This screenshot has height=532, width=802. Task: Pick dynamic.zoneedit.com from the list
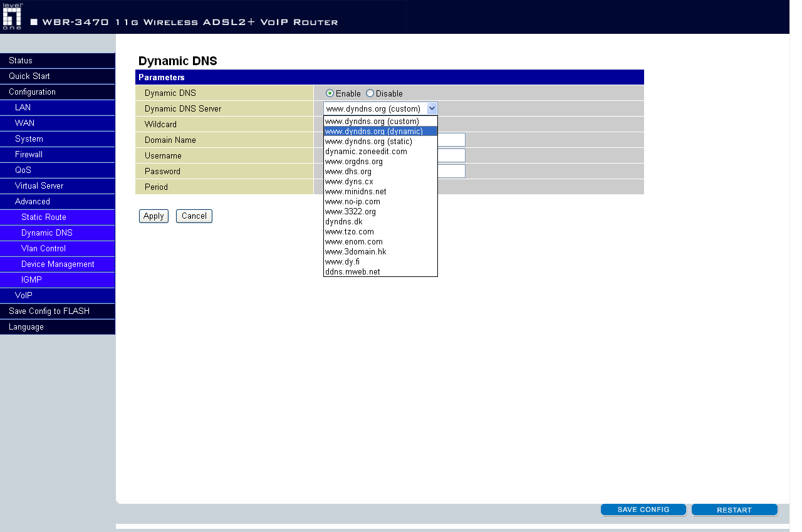380,151
